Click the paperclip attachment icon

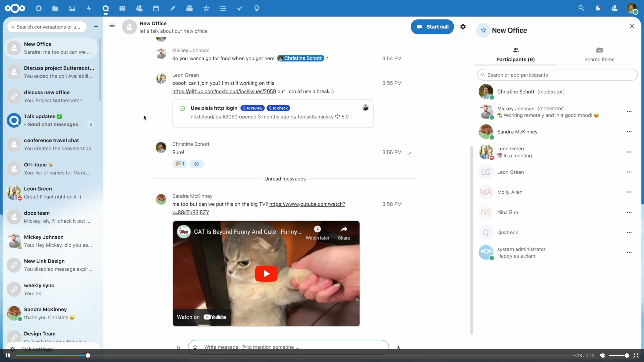pyautogui.click(x=178, y=347)
